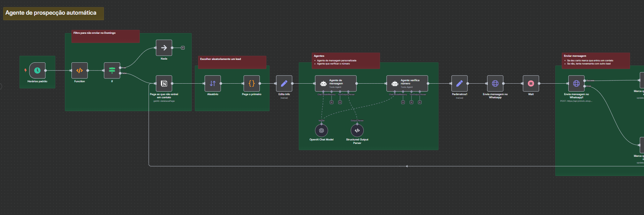644x215 pixels.
Task: Open the If condition node
Action: (112, 70)
